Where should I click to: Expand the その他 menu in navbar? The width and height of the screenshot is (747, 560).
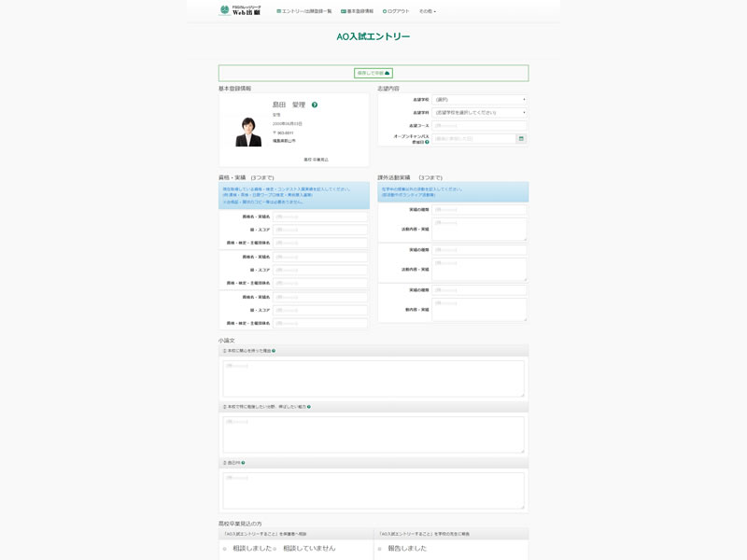(x=427, y=11)
